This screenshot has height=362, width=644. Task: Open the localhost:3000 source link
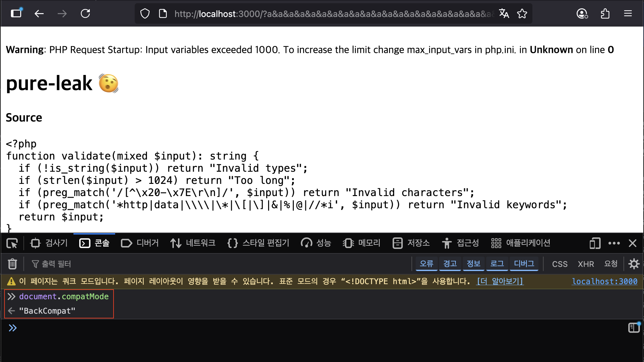tap(605, 282)
